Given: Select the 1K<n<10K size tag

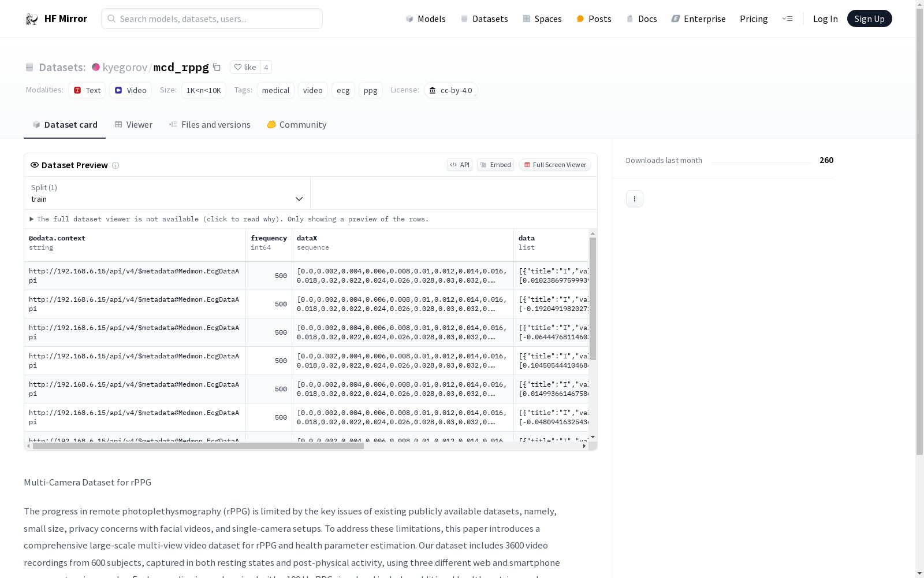Looking at the screenshot, I should coord(204,90).
